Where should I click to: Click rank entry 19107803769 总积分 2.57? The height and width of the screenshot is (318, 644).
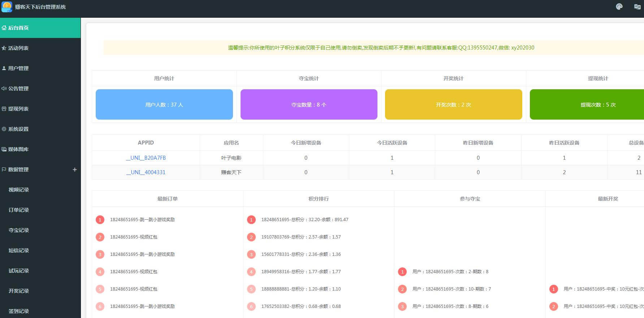click(301, 237)
